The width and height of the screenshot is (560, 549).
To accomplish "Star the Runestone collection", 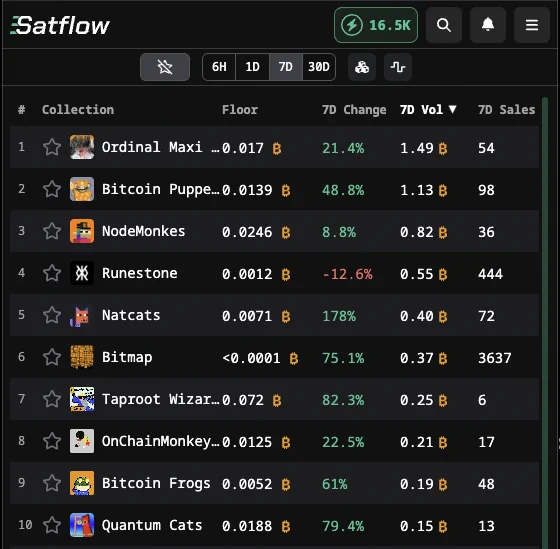I will coord(52,273).
